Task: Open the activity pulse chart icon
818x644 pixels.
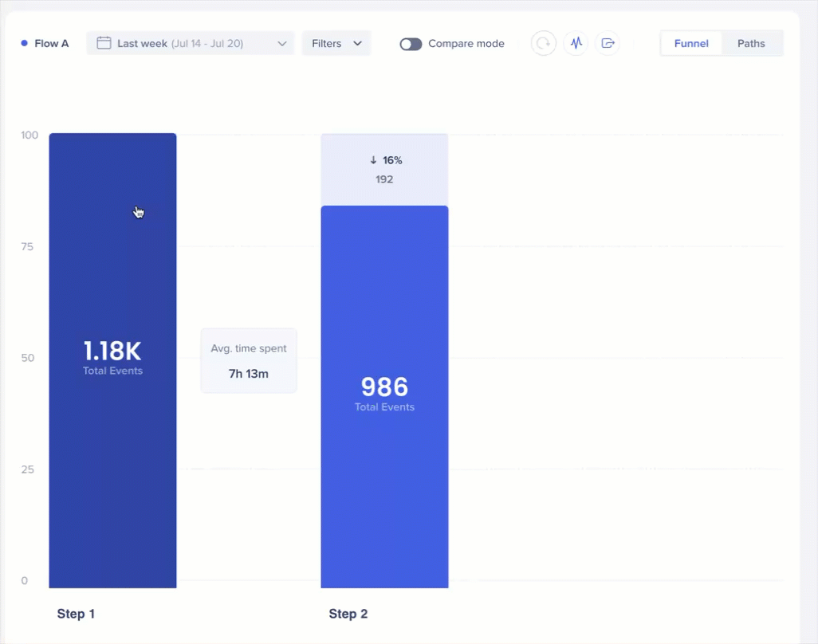Action: point(576,43)
